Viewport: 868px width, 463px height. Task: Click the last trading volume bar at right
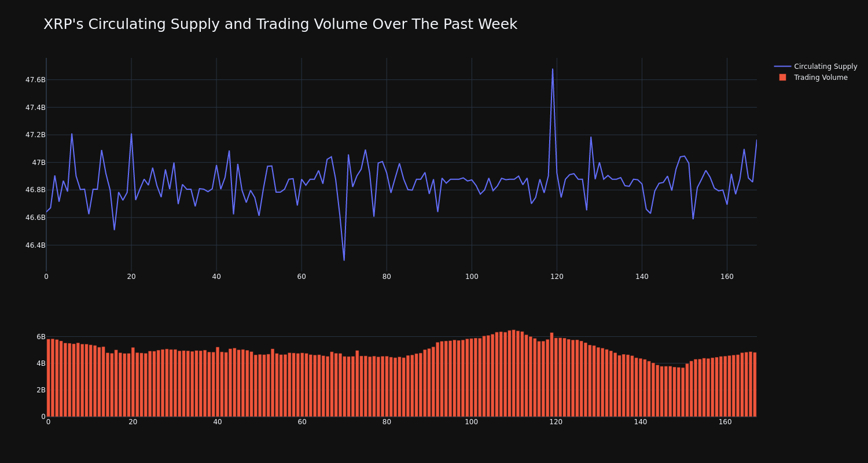click(x=755, y=384)
